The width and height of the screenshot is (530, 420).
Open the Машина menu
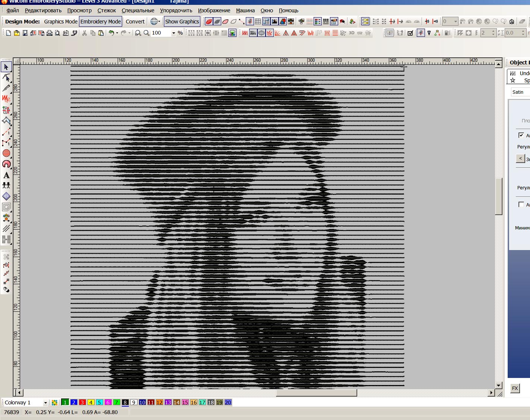tap(245, 10)
